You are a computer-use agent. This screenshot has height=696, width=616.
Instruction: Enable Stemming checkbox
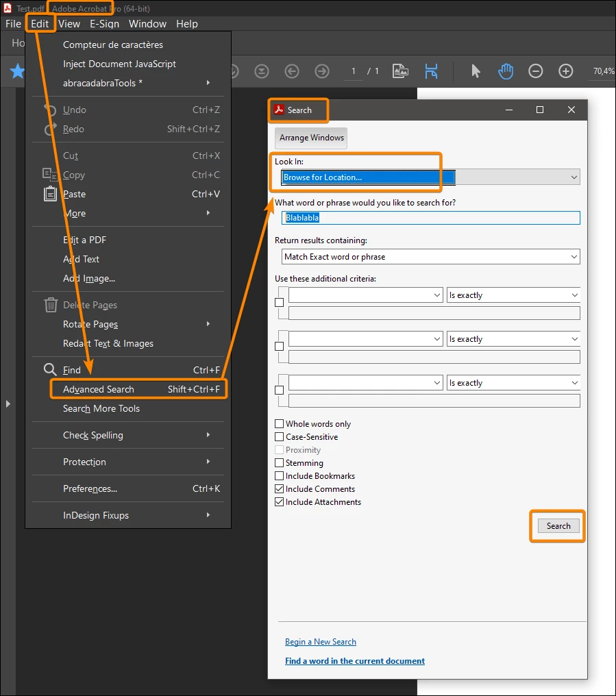pos(279,463)
